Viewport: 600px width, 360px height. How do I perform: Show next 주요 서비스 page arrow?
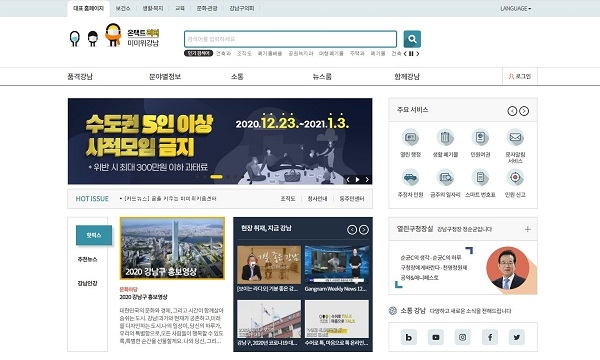(x=524, y=111)
